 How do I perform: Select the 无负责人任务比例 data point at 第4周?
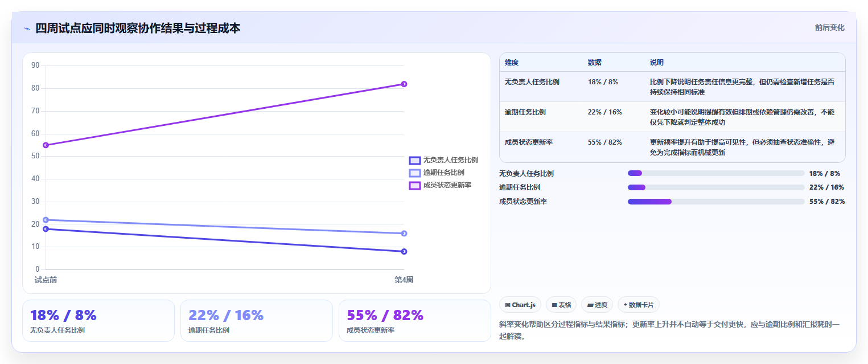coord(404,251)
